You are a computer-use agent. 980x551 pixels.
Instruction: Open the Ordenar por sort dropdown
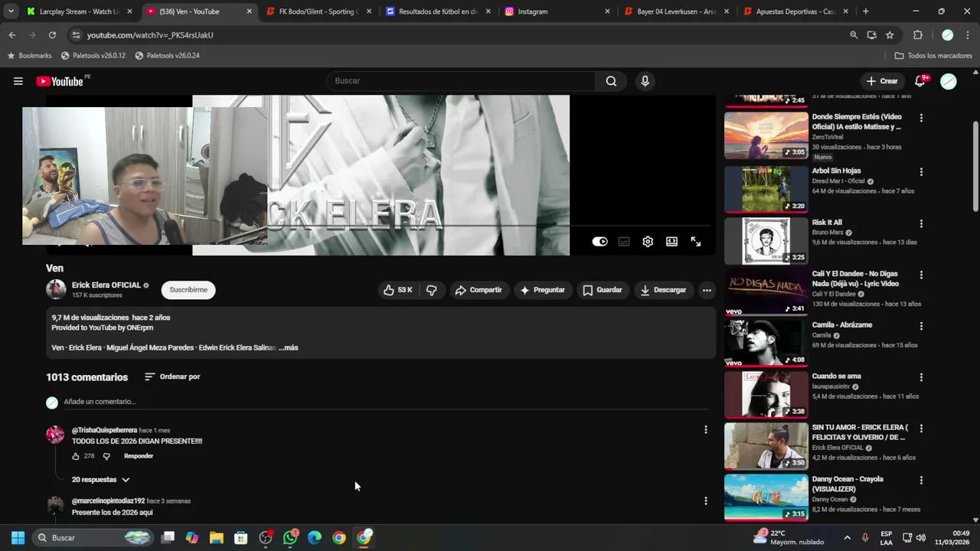click(172, 377)
